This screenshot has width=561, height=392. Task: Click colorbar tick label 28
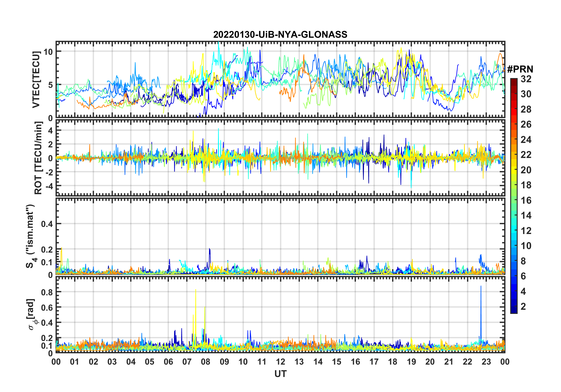[526, 109]
